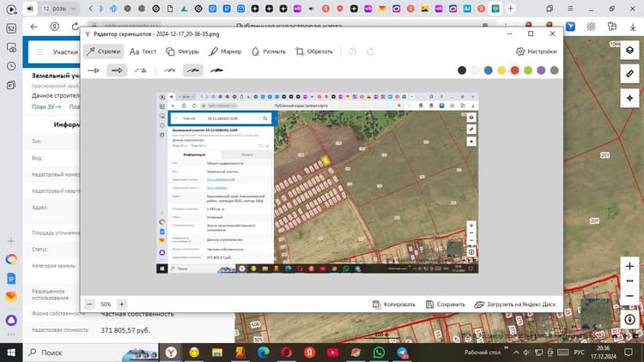The width and height of the screenshot is (644, 362).
Task: Go back in the browser
Action: click(x=34, y=27)
